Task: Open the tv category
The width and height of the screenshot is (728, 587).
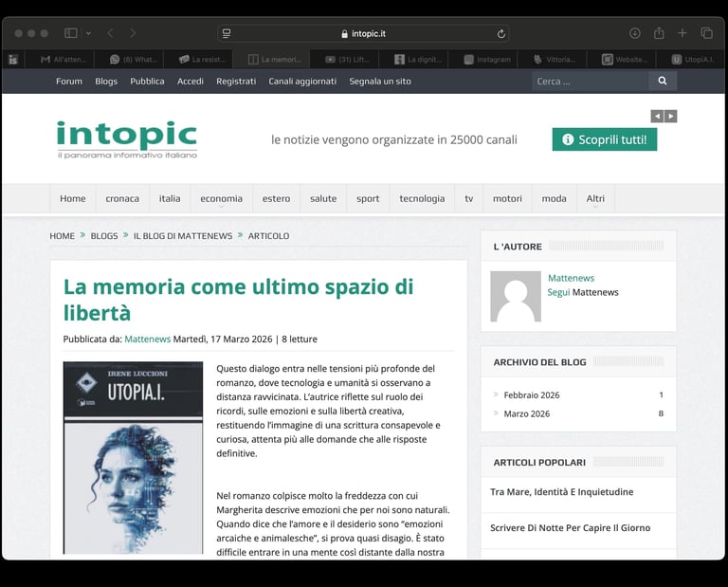Action: pyautogui.click(x=469, y=199)
